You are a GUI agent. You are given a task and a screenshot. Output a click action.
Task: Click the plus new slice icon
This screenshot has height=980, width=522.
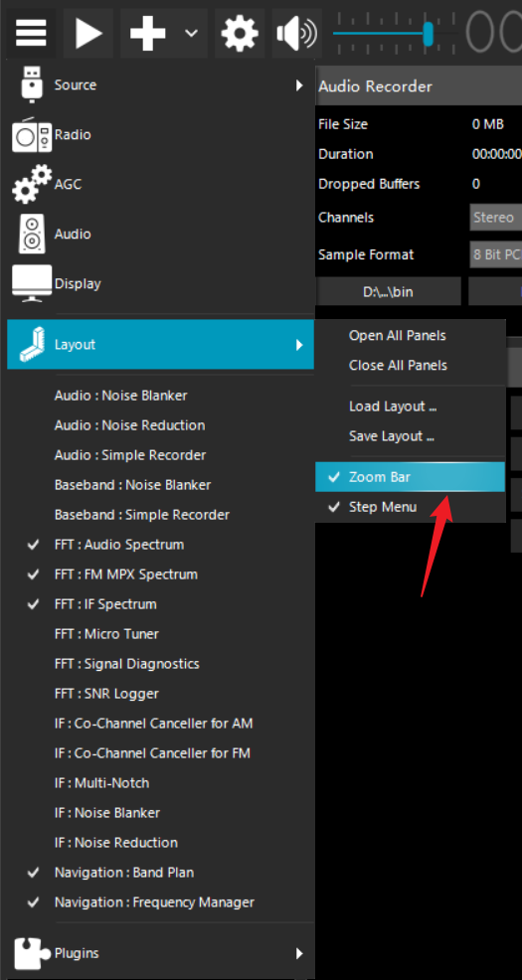pyautogui.click(x=147, y=33)
